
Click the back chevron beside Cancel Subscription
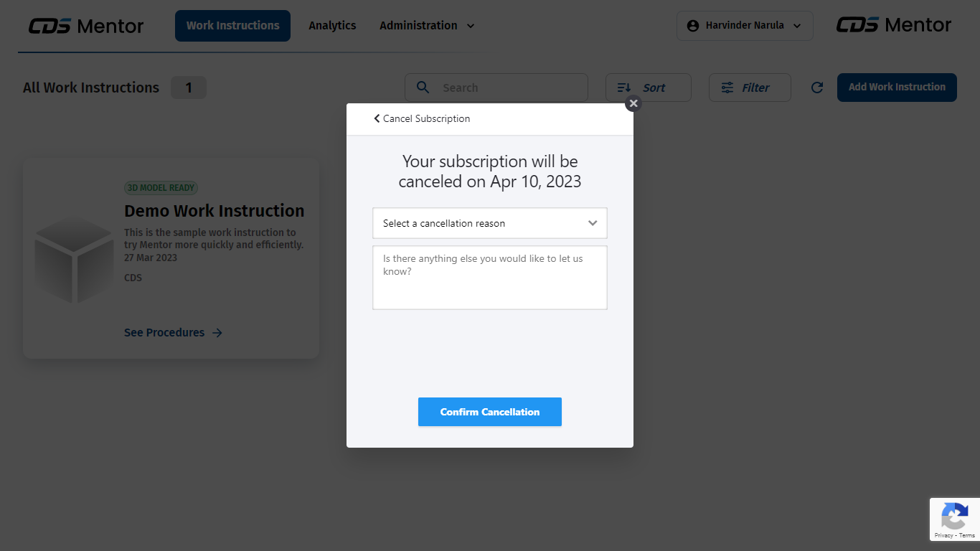(377, 118)
